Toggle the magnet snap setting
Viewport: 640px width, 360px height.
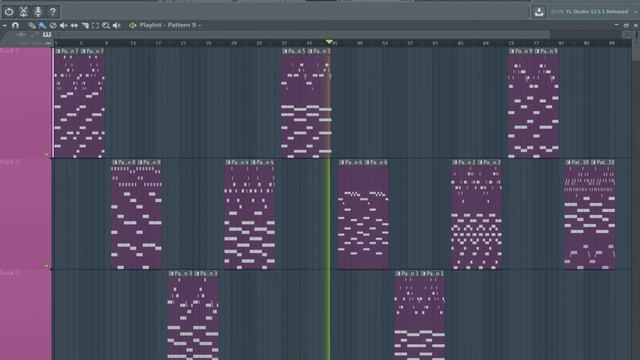15,25
